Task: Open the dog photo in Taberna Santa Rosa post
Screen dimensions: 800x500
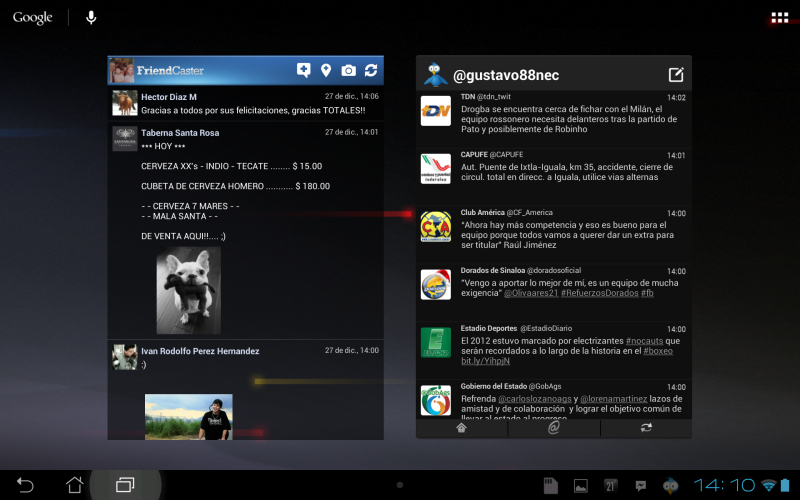Action: [x=189, y=290]
